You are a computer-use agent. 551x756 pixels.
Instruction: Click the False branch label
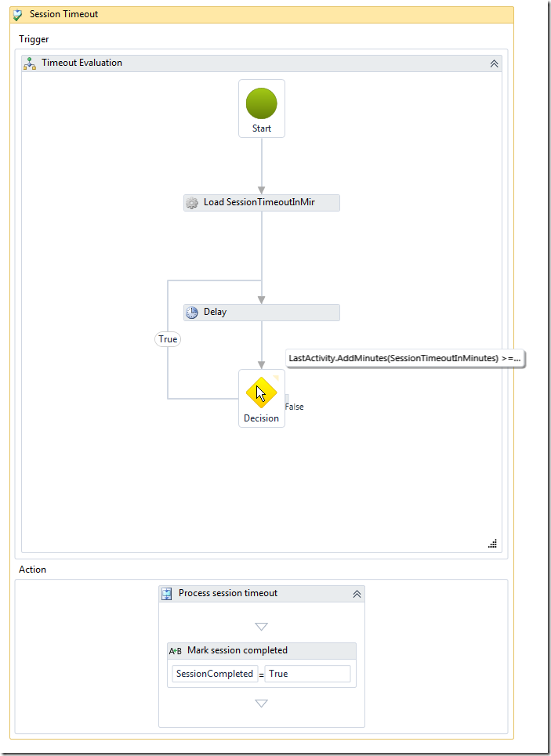294,407
